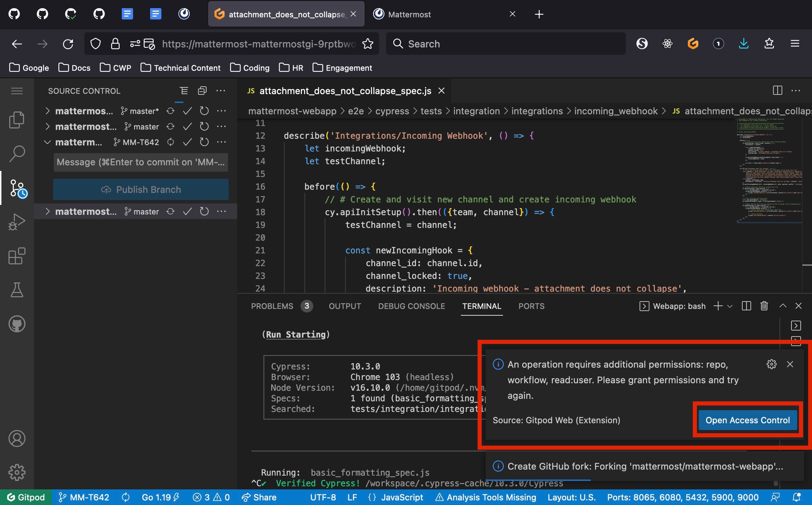Open the new terminal launch profile dropdown
Viewport: 812px width, 505px height.
[730, 306]
